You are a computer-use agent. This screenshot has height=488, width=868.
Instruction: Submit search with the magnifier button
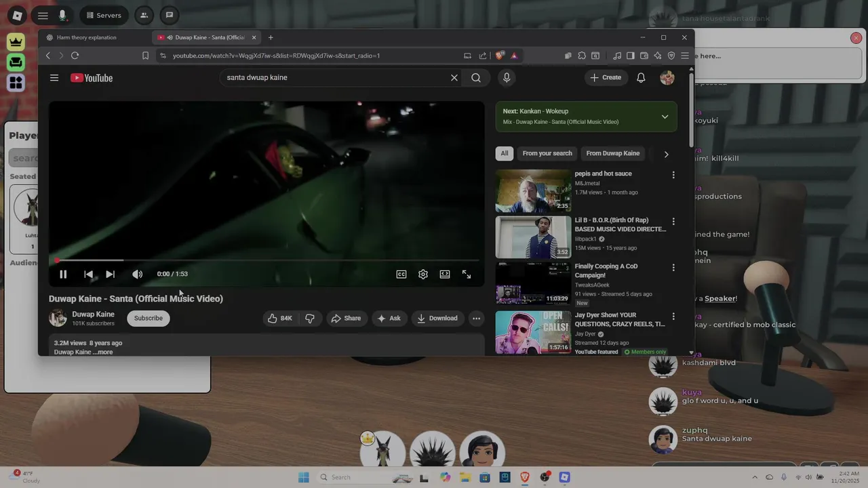coord(476,78)
